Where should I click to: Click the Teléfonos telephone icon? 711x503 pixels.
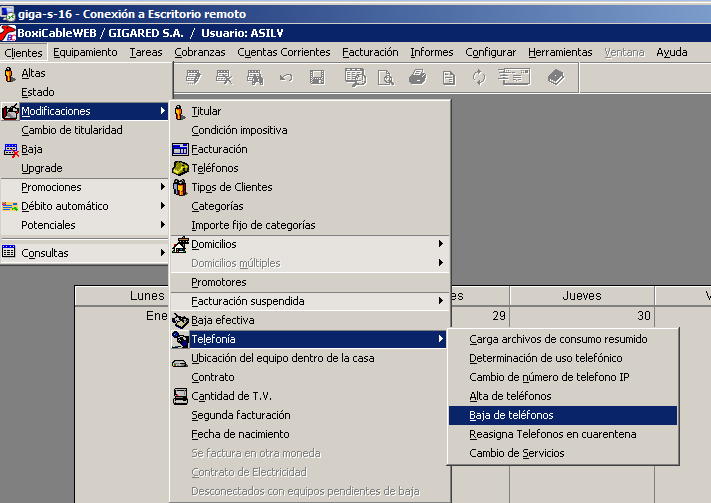(180, 168)
